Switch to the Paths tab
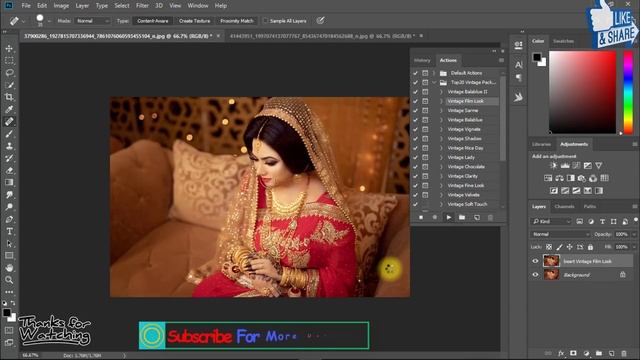The width and height of the screenshot is (640, 360). click(x=589, y=207)
